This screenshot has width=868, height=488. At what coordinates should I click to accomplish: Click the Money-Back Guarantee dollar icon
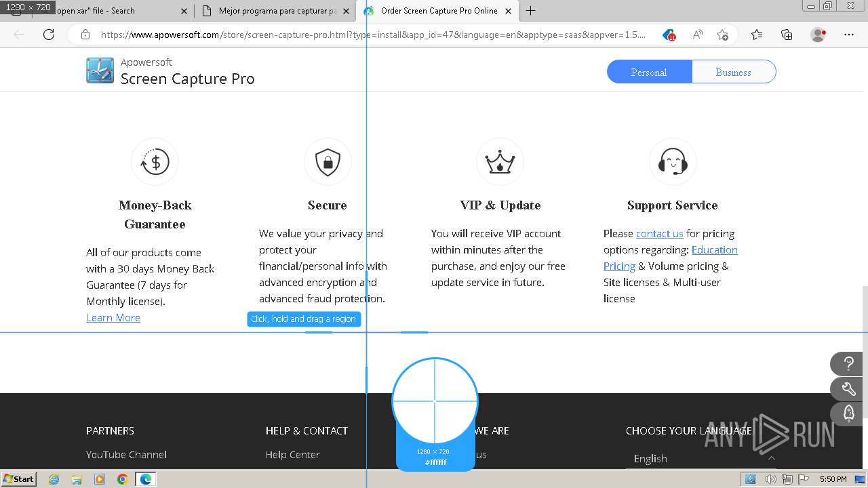point(155,162)
